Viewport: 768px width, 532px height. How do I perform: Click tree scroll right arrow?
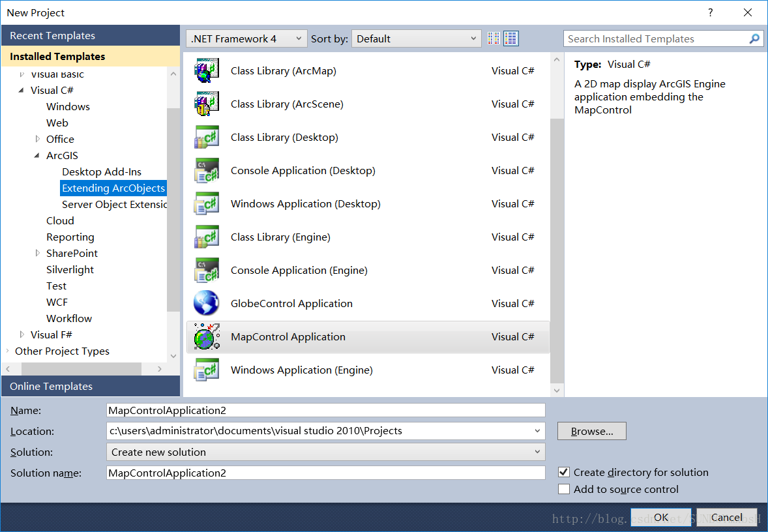pos(160,369)
